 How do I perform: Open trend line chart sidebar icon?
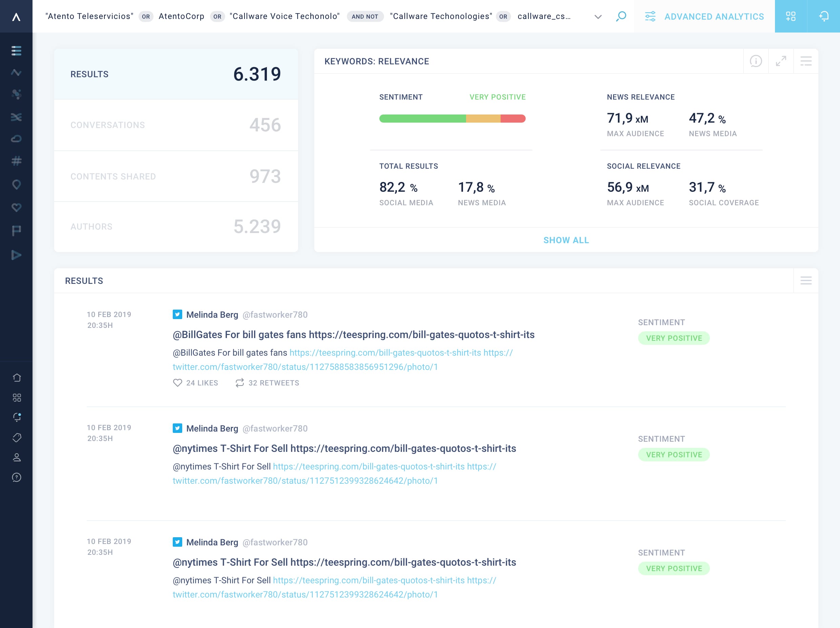pyautogui.click(x=16, y=72)
